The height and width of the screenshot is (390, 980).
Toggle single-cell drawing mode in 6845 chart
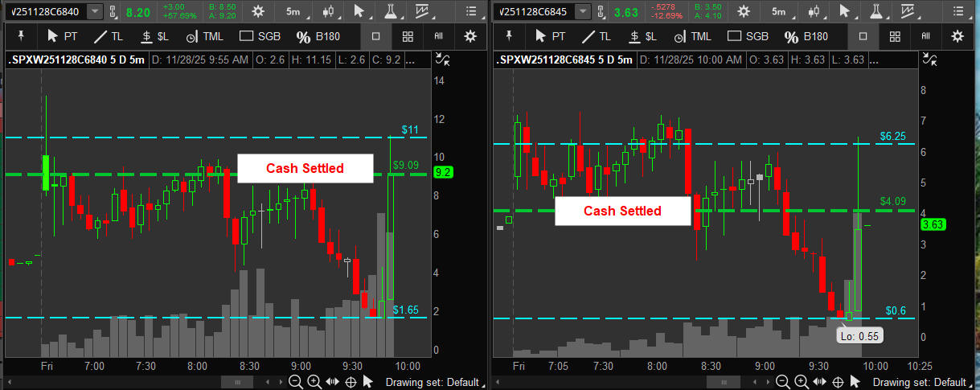[863, 36]
